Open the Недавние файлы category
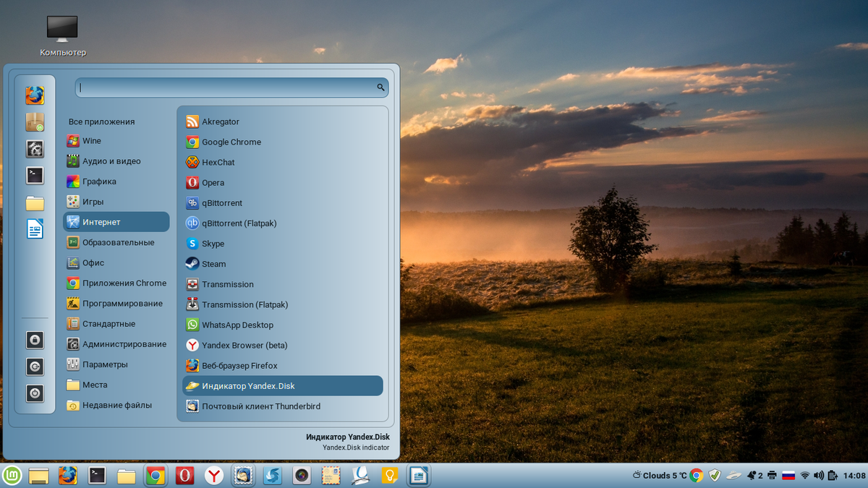The height and width of the screenshot is (488, 868). click(x=116, y=405)
